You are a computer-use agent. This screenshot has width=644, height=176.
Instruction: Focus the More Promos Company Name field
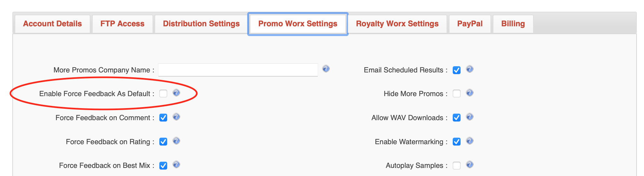pyautogui.click(x=238, y=70)
